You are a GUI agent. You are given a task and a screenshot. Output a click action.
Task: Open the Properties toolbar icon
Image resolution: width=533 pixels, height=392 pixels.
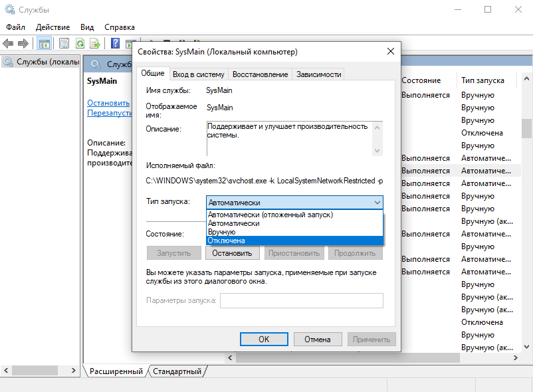tap(64, 44)
